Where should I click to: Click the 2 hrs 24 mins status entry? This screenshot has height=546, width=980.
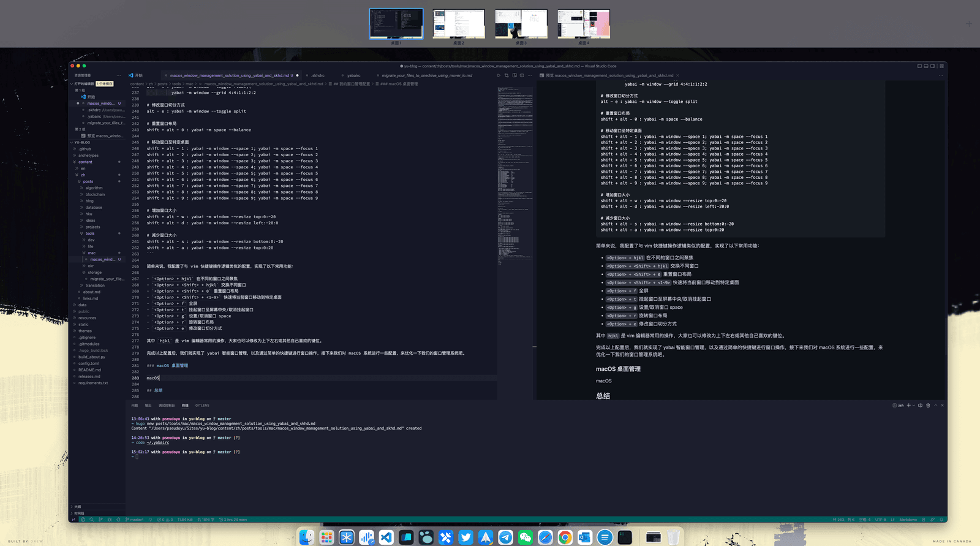click(233, 520)
